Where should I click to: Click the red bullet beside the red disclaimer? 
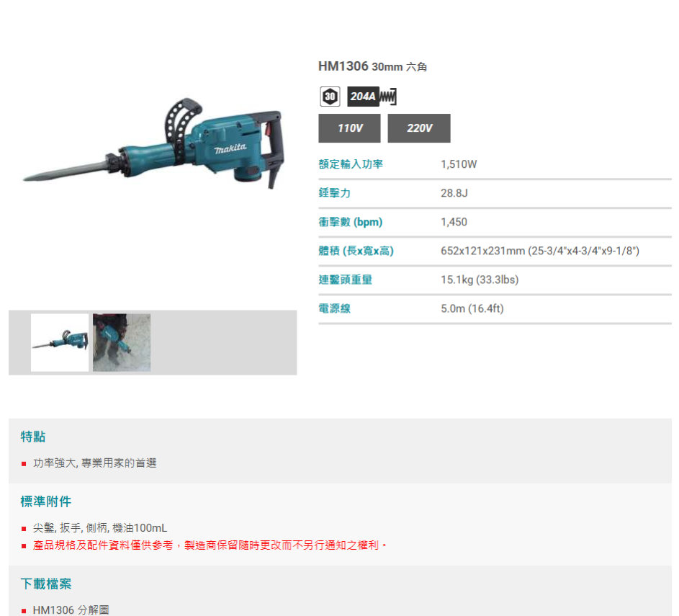(24, 546)
